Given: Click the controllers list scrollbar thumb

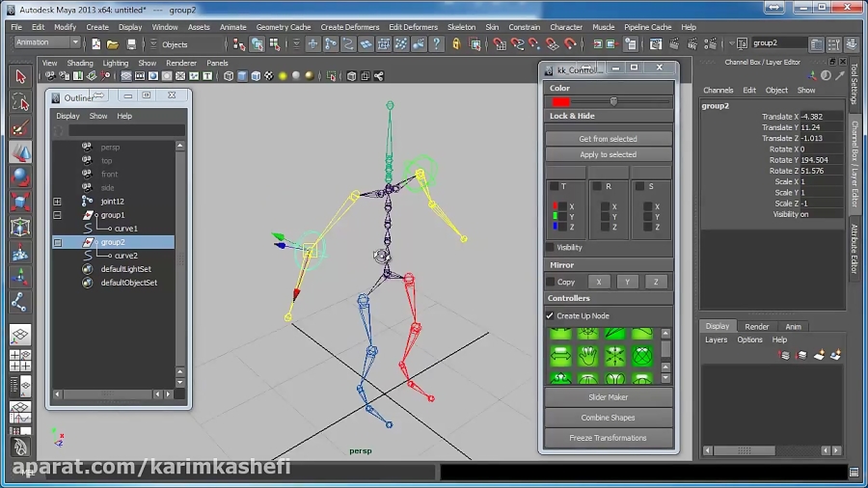Looking at the screenshot, I should point(665,350).
